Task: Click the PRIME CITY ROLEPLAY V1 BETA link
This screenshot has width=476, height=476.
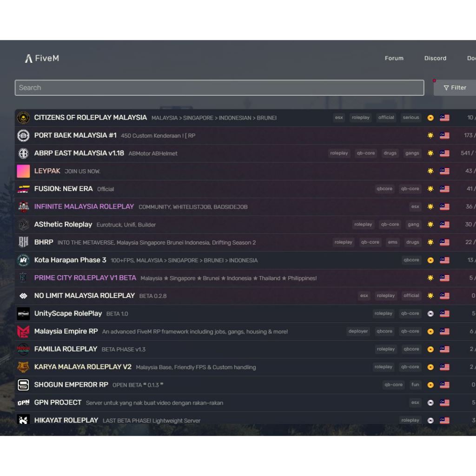Action: pyautogui.click(x=85, y=278)
